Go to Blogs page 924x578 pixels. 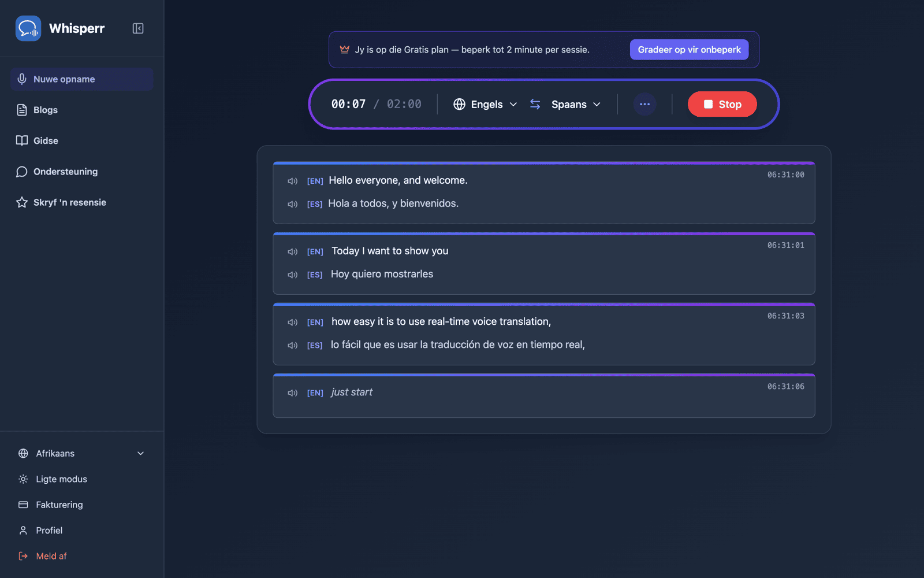pos(81,110)
